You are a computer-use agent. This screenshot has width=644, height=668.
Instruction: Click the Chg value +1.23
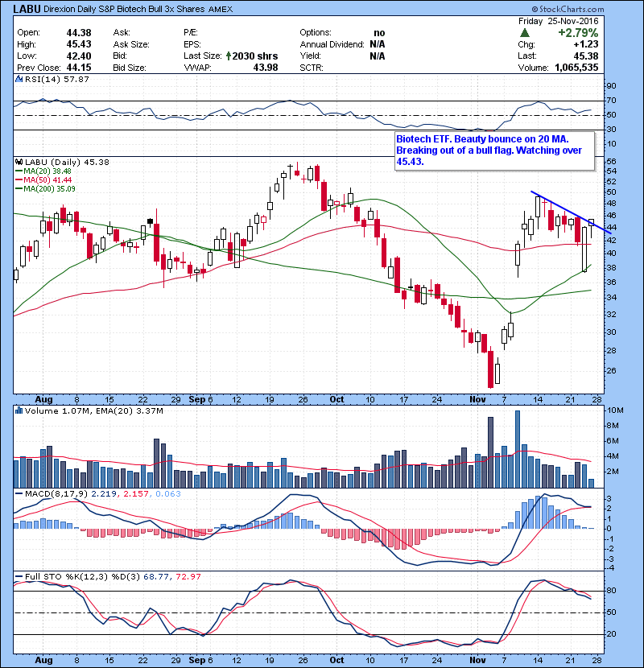point(586,44)
